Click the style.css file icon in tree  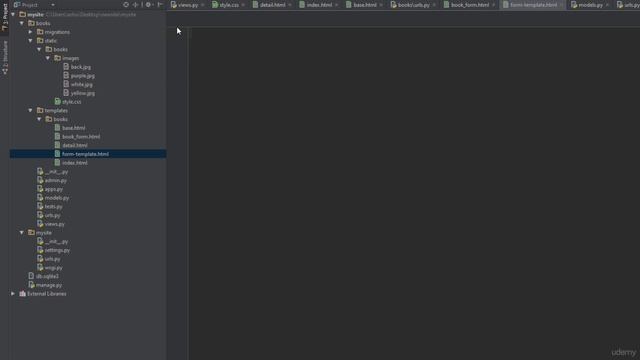[x=58, y=102]
